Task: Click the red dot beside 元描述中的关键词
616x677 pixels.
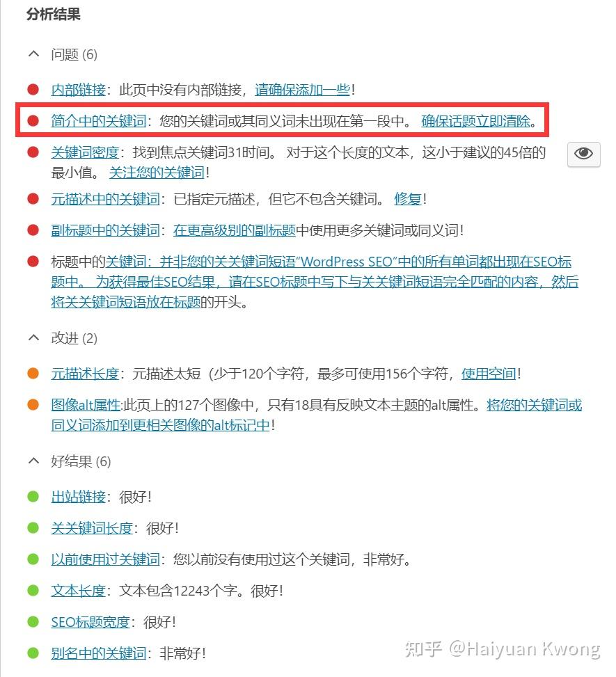Action: 33,198
